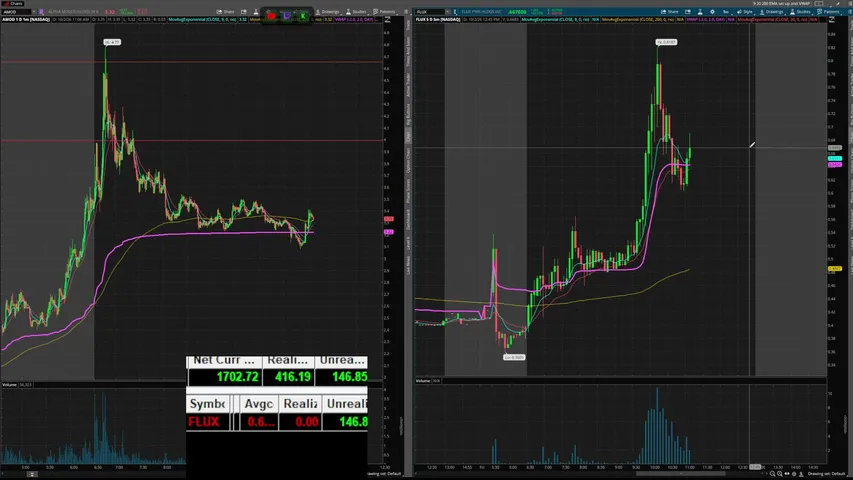853x480 pixels.
Task: Click the Hi 4.77 price bubble in AMOD chart
Action: coord(112,42)
